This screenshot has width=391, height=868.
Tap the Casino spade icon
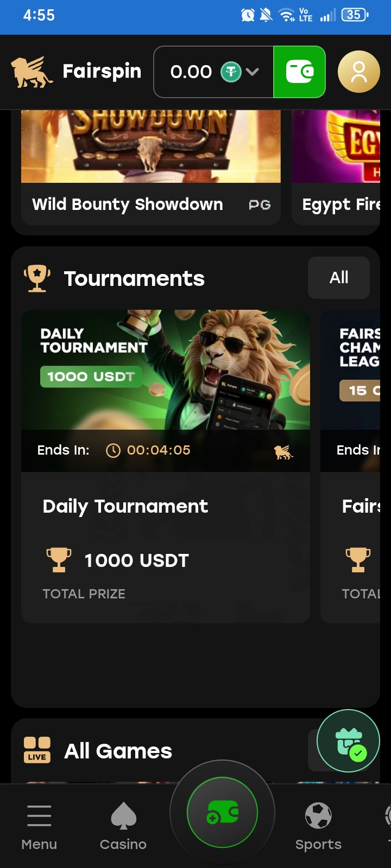123,816
